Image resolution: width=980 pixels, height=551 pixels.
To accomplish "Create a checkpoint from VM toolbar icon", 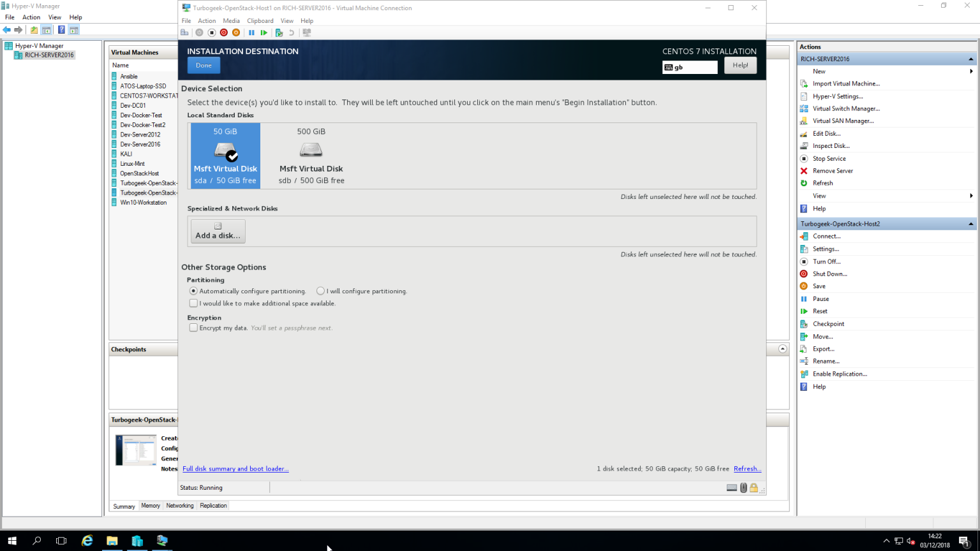I will (x=279, y=33).
